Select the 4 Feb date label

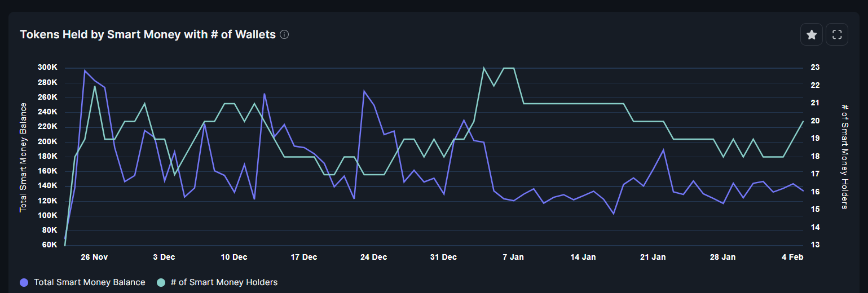[x=792, y=257]
